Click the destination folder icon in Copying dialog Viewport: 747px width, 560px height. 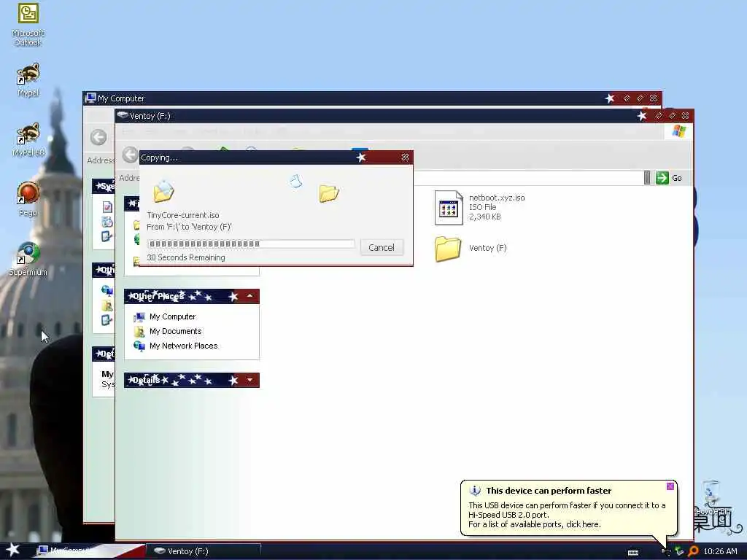329,193
